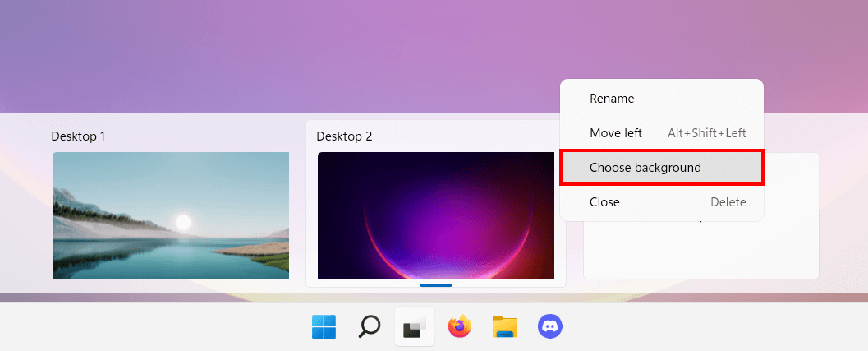Click the blue indicator bar below Desktop 2
This screenshot has height=351, width=868.
436,285
